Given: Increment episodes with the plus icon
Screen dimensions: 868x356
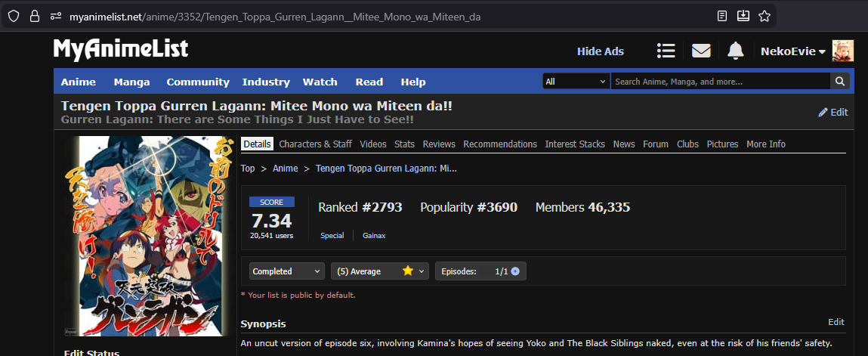Looking at the screenshot, I should click(515, 271).
